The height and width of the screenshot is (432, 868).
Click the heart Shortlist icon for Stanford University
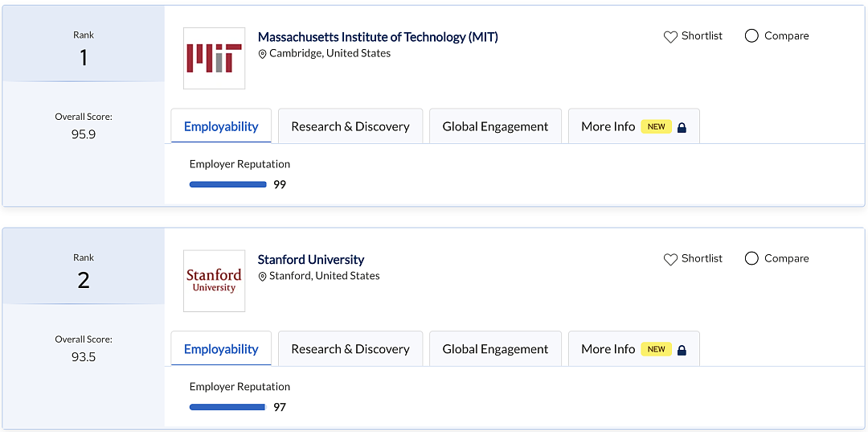pos(670,259)
